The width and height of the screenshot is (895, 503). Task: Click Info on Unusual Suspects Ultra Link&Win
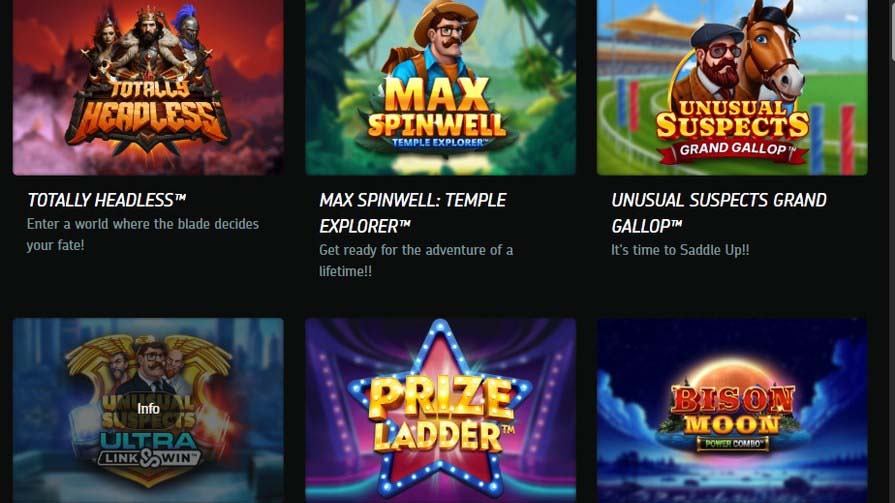pyautogui.click(x=148, y=409)
